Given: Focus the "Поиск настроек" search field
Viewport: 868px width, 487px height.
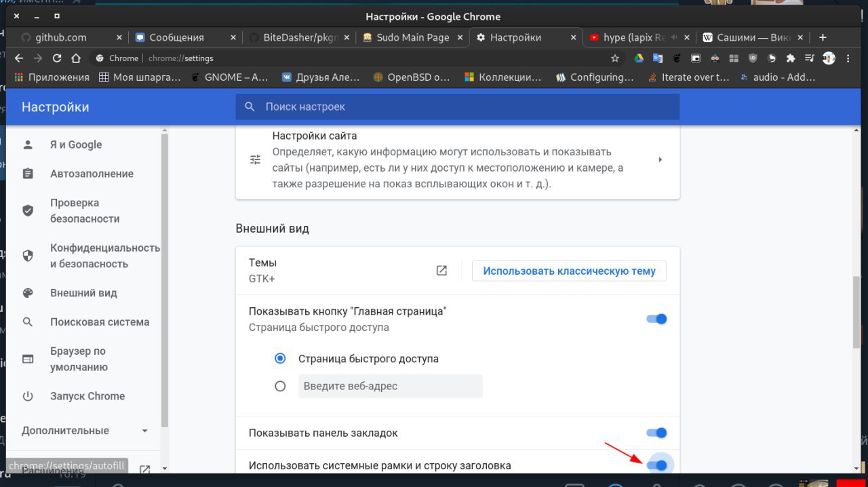Looking at the screenshot, I should 458,106.
